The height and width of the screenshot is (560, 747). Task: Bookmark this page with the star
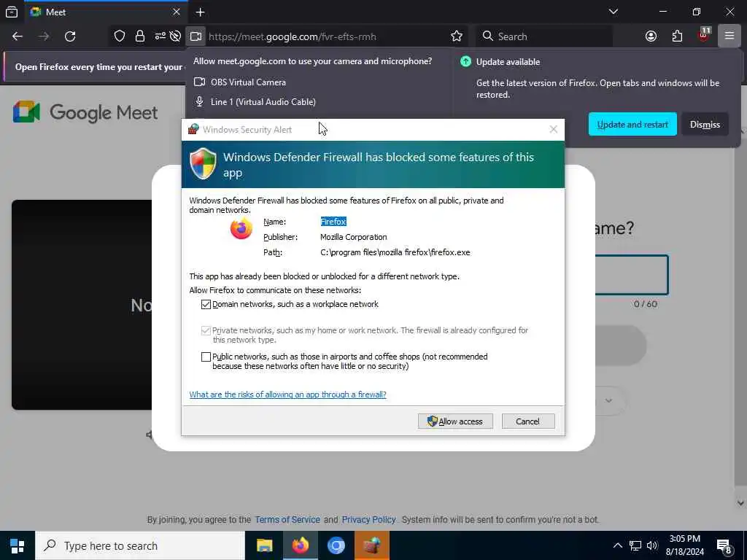pos(457,36)
